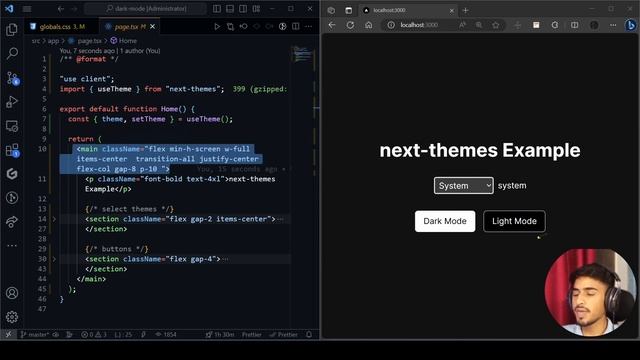Click the zoom magnifier icon in address bar
640x360 pixels.
click(479, 25)
